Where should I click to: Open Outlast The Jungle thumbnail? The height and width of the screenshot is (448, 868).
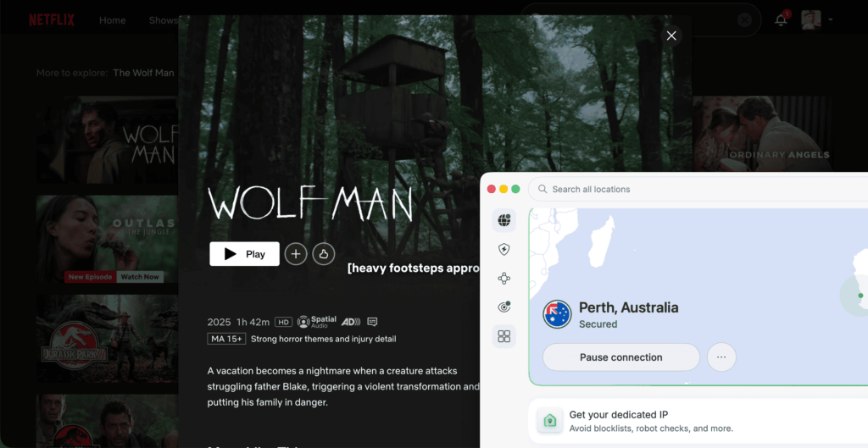[107, 239]
